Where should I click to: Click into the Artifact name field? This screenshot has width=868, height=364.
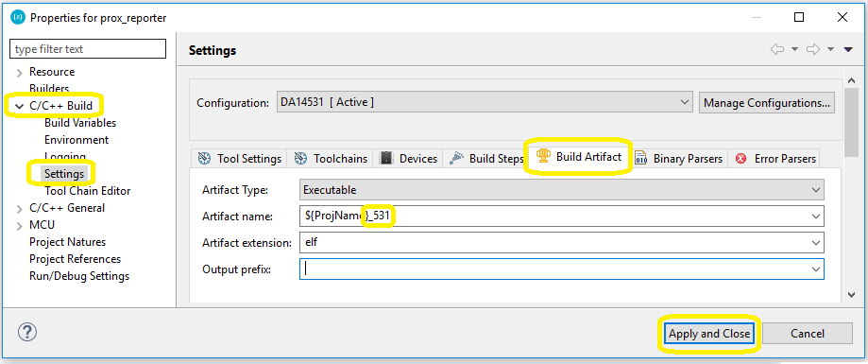561,217
